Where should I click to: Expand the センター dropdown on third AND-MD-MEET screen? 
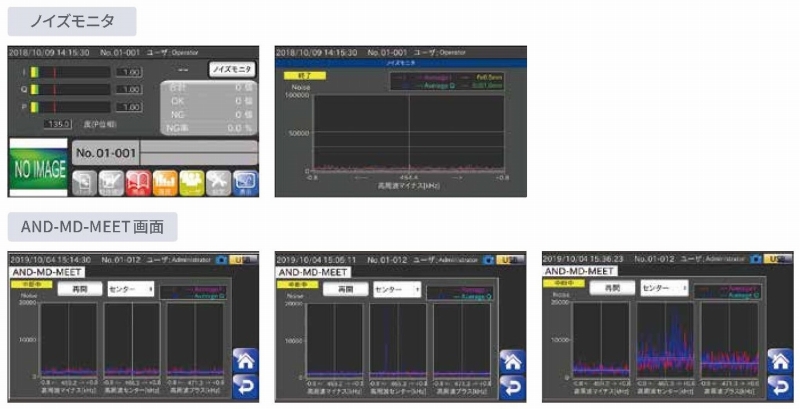[x=665, y=288]
